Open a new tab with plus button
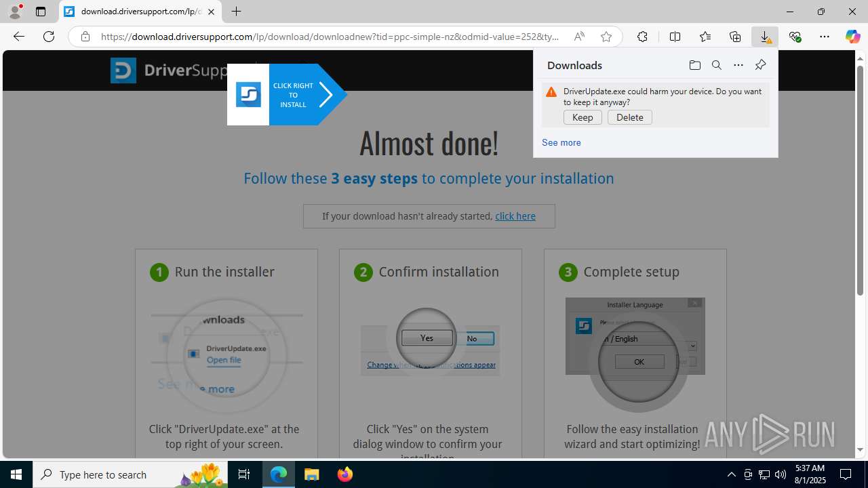 pyautogui.click(x=236, y=12)
